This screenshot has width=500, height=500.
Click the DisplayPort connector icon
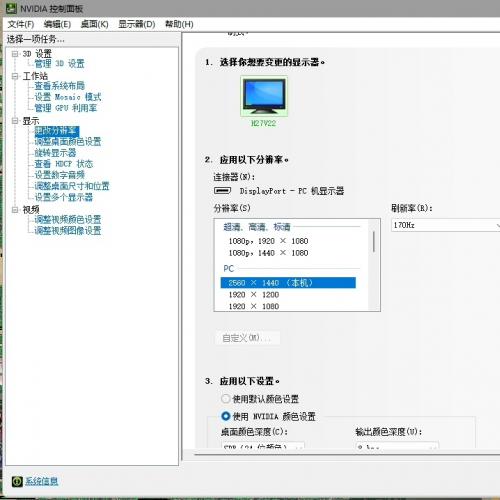[222, 191]
